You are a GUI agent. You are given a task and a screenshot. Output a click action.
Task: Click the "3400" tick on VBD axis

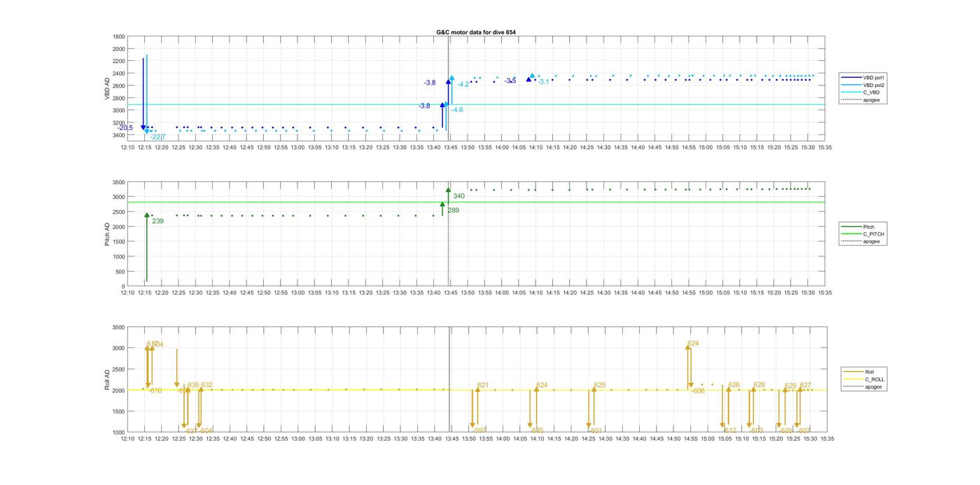coord(119,134)
